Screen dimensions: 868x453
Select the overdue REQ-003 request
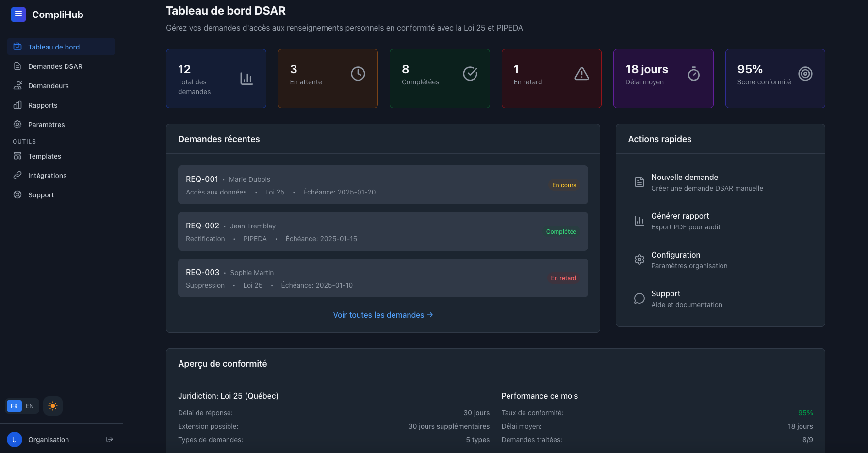pos(383,278)
